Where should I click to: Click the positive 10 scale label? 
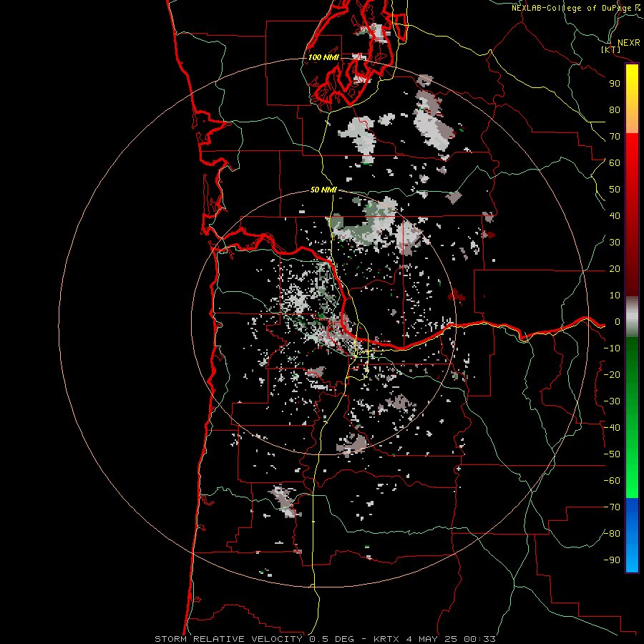(615, 296)
